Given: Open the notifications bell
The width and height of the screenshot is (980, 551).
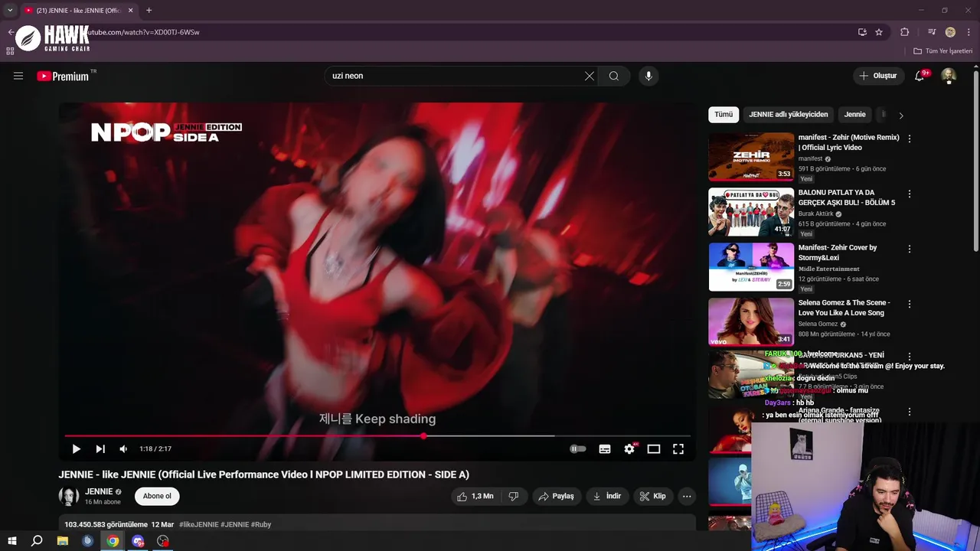Looking at the screenshot, I should (920, 76).
